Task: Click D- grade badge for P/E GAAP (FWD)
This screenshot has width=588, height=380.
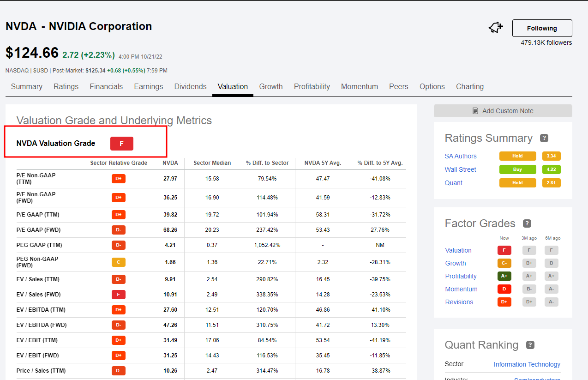Action: [x=119, y=230]
